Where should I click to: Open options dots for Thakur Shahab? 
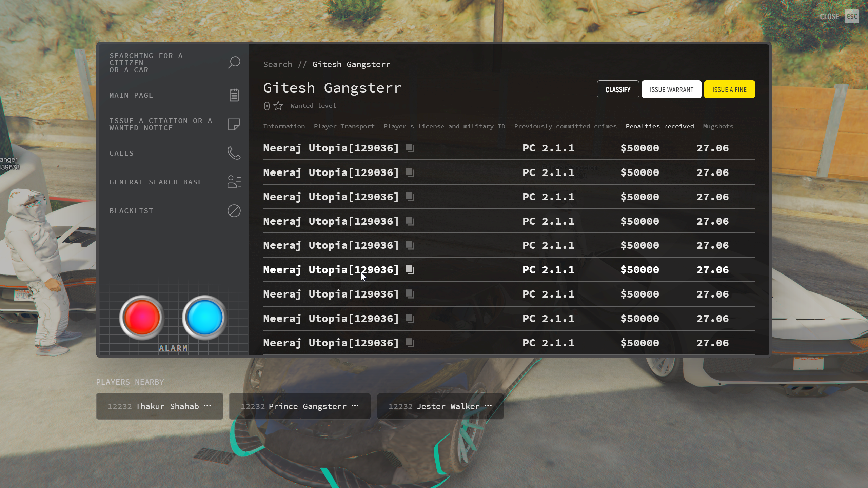pyautogui.click(x=208, y=406)
